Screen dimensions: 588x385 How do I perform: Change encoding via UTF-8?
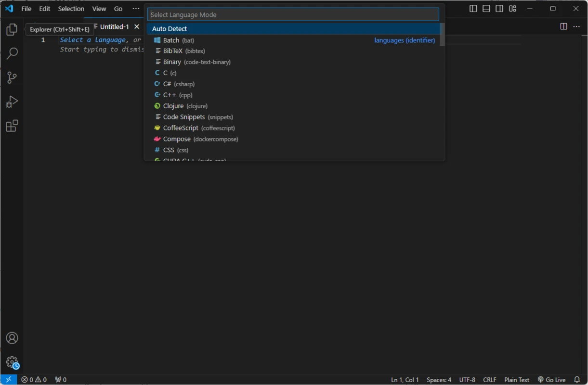(x=467, y=380)
